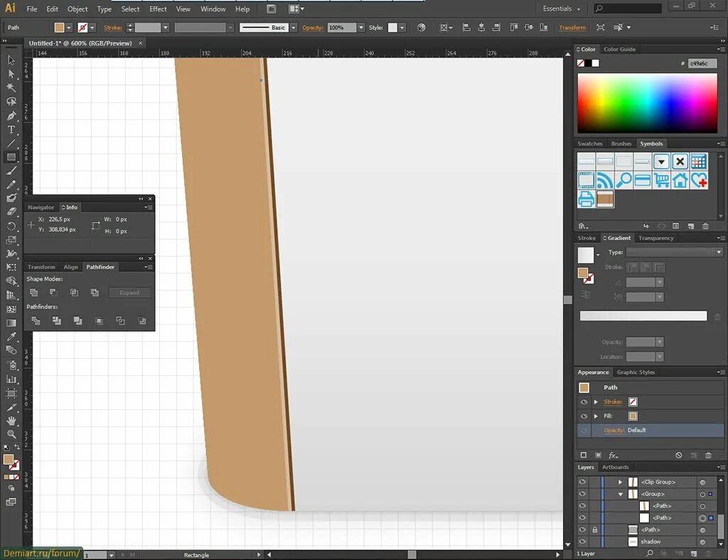The width and height of the screenshot is (728, 560).
Task: Open the Essentials workspace switcher
Action: 562,9
